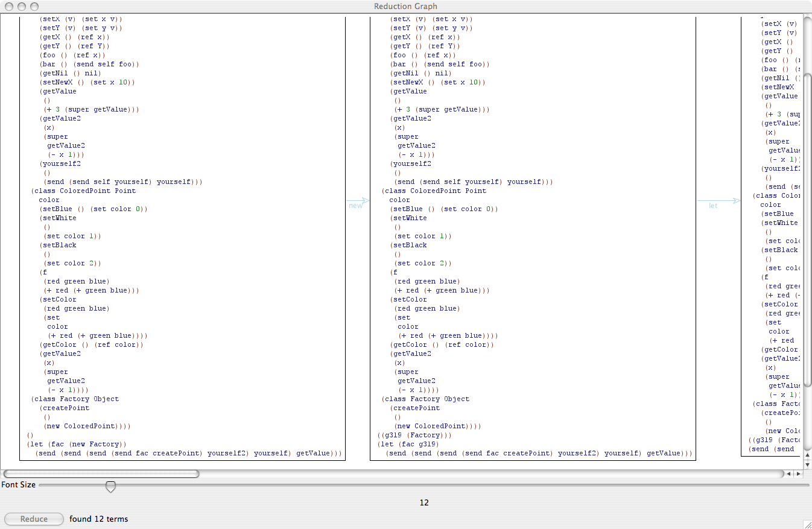Image resolution: width=812 pixels, height=529 pixels.
Task: Click "(setWhite" in the rightmost term
Action: [x=779, y=223]
